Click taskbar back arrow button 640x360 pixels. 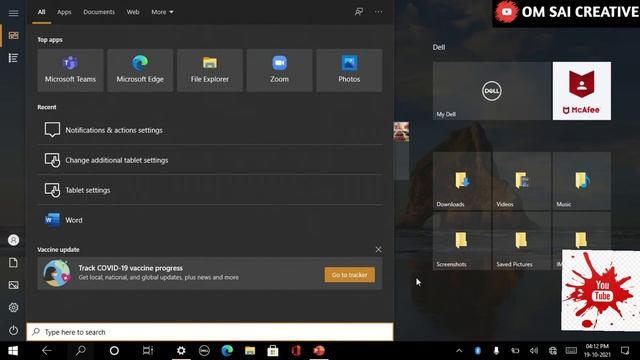click(x=47, y=351)
